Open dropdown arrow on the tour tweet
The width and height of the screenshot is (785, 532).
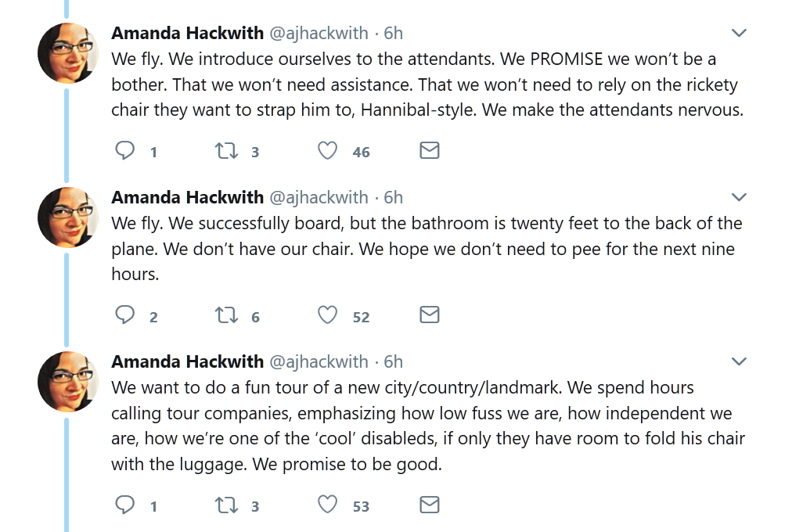click(x=738, y=361)
